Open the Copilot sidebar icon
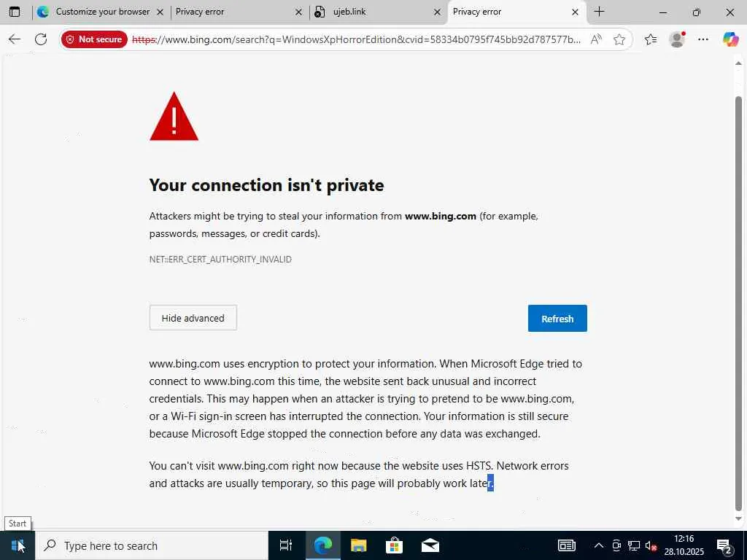Viewport: 747px width, 560px height. (730, 39)
